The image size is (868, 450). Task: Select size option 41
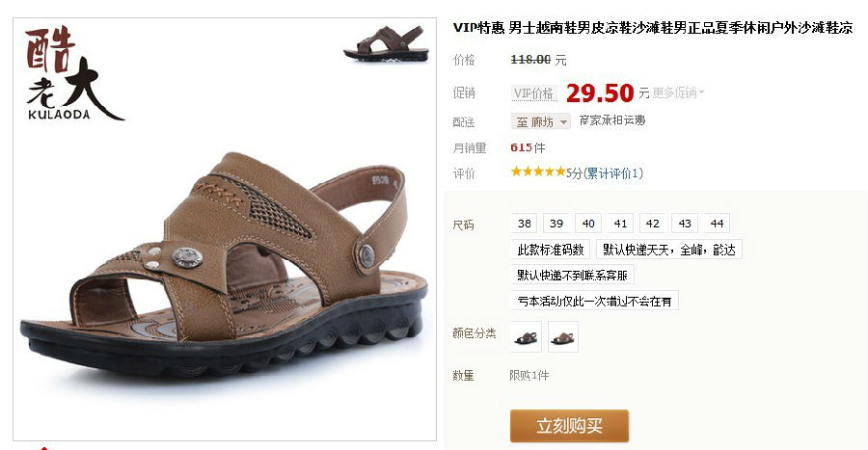click(620, 224)
